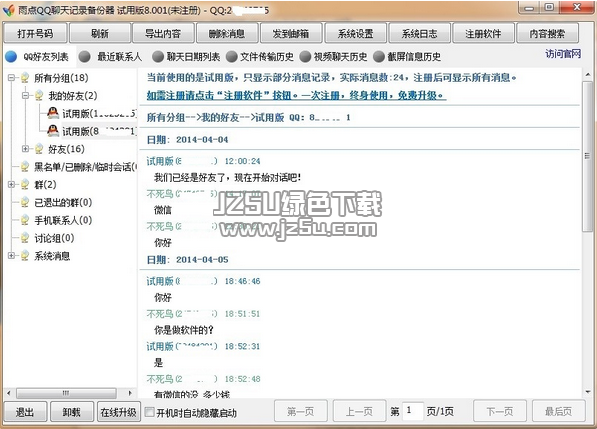This screenshot has width=597, height=429.
Task: Click the 讨论组(0) icon
Action: click(25, 238)
